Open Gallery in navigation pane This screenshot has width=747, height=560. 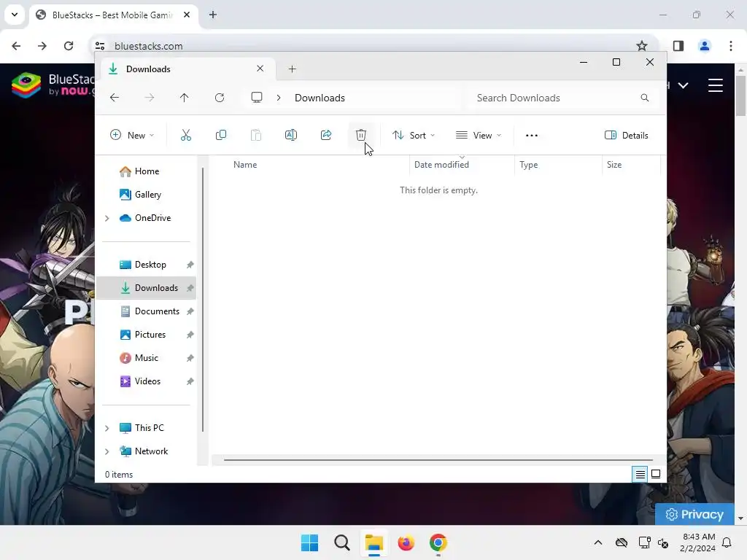point(147,195)
